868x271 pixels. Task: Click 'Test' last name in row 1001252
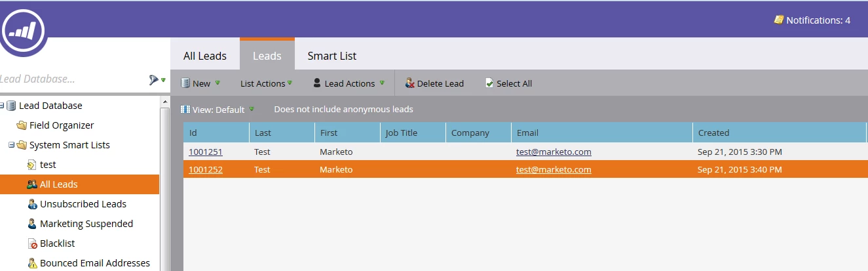(x=262, y=169)
